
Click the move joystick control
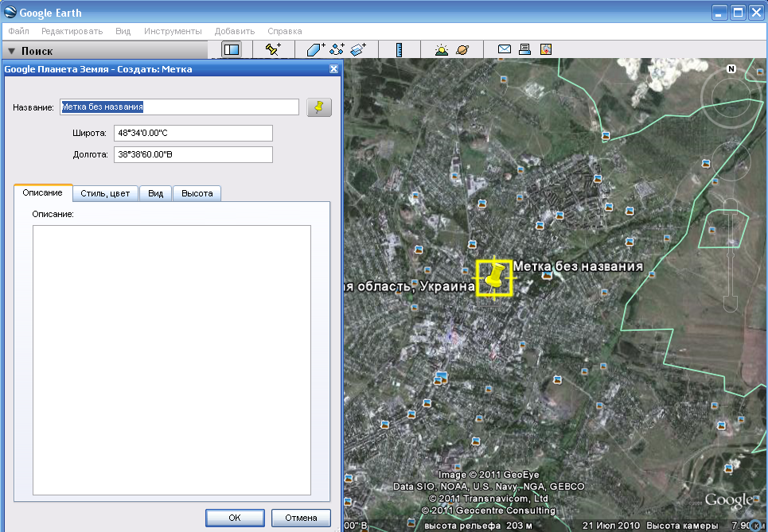point(731,161)
